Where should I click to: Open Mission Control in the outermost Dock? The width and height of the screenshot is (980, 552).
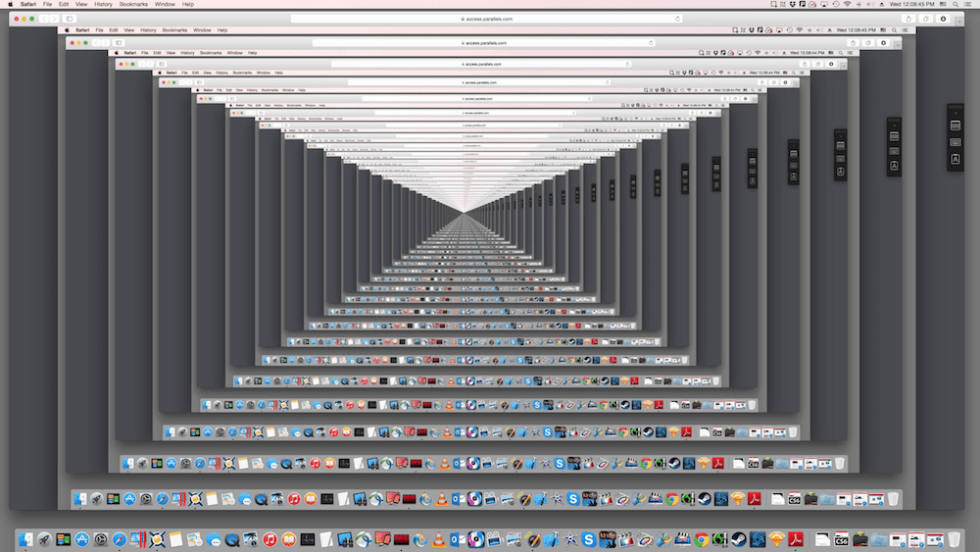pos(63,539)
